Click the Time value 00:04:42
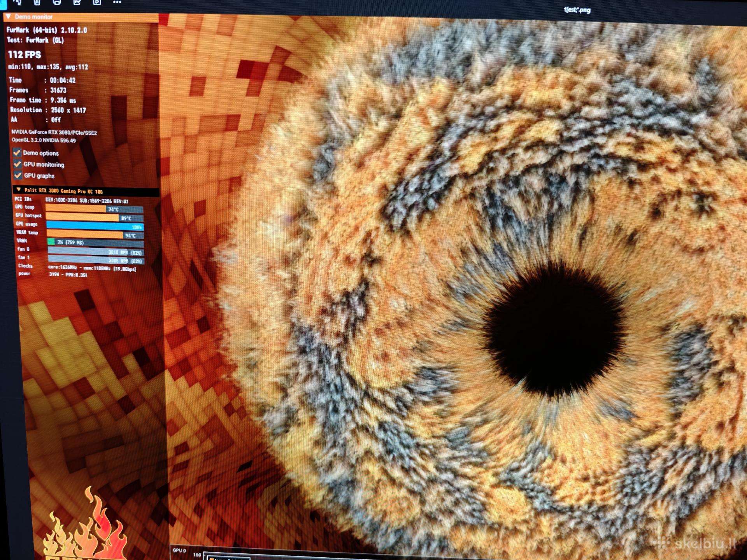This screenshot has width=747, height=560. (63, 80)
